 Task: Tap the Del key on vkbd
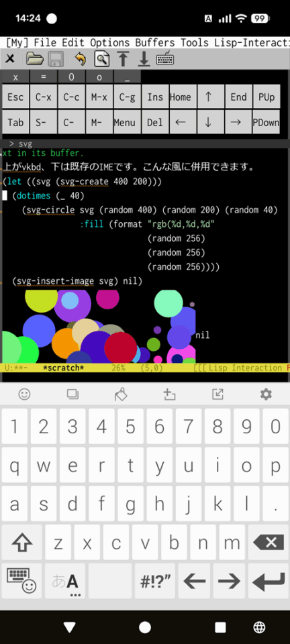155,122
